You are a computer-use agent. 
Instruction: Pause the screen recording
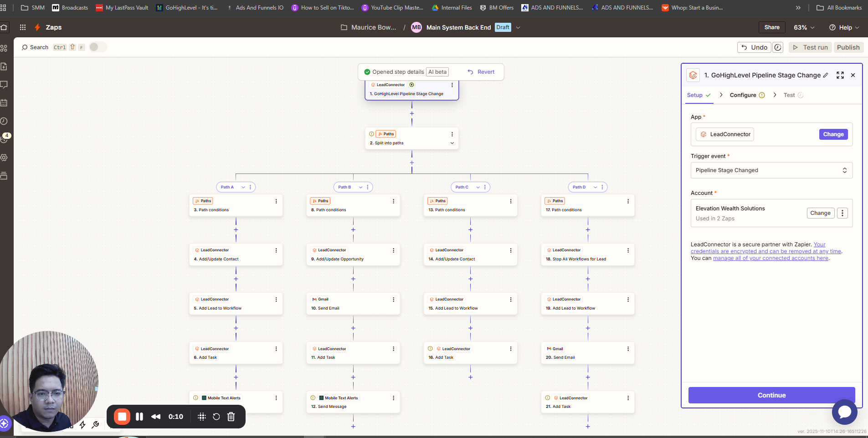[139, 417]
